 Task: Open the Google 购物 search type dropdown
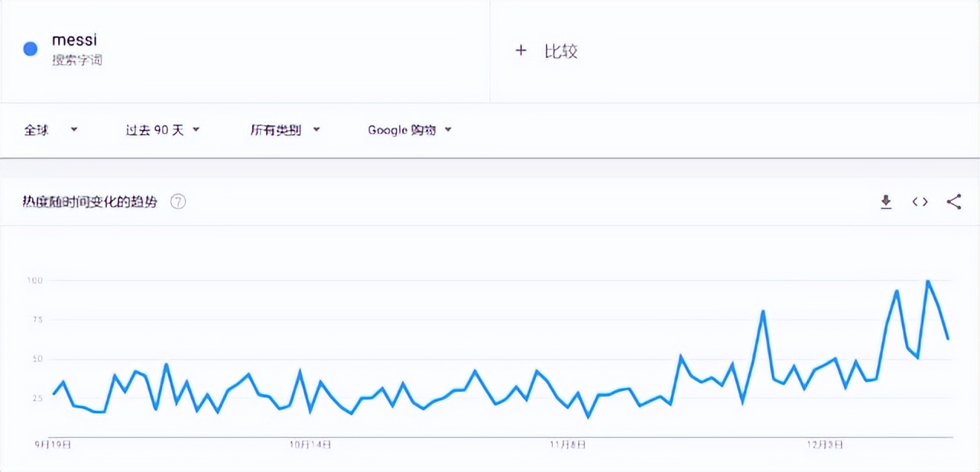(x=410, y=130)
